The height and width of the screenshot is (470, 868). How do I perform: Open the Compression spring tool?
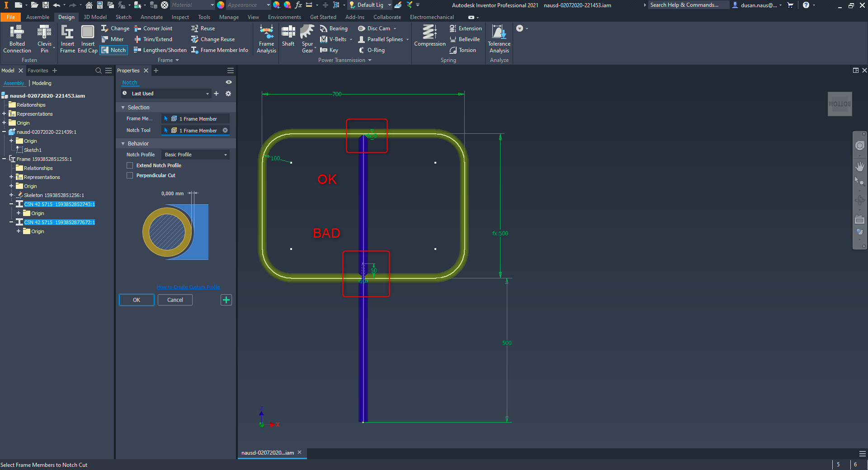(429, 36)
